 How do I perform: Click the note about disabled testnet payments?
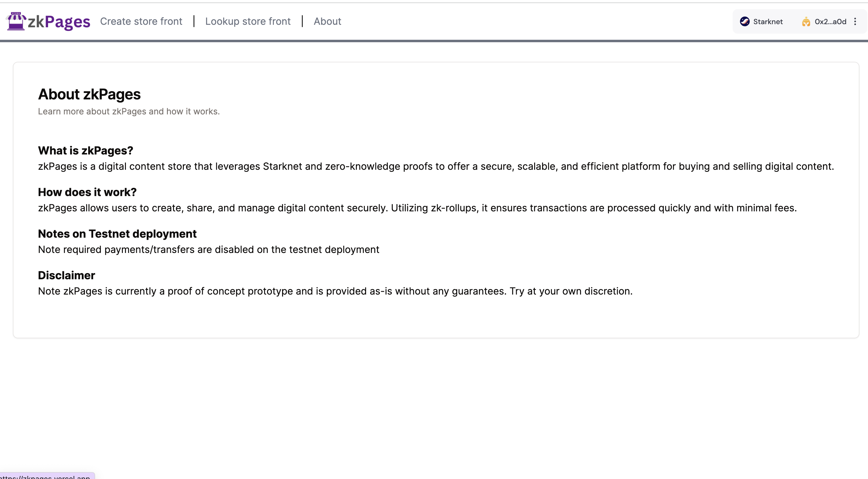tap(209, 249)
